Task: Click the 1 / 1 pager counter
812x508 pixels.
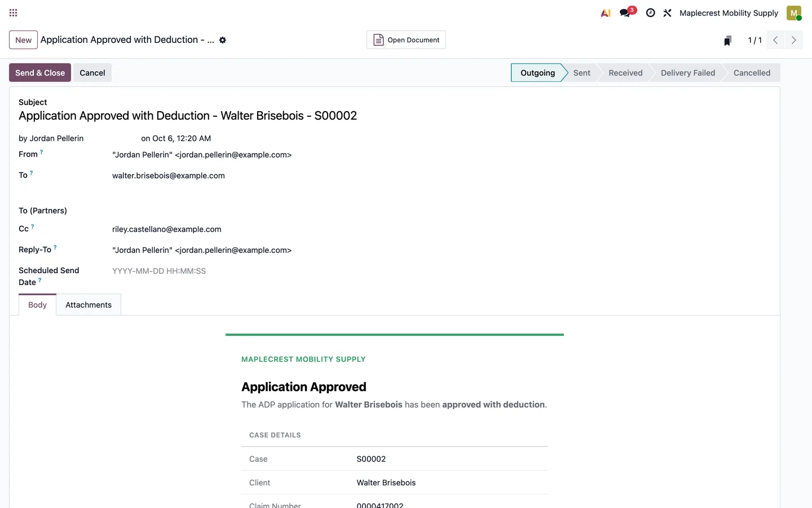Action: click(x=754, y=40)
